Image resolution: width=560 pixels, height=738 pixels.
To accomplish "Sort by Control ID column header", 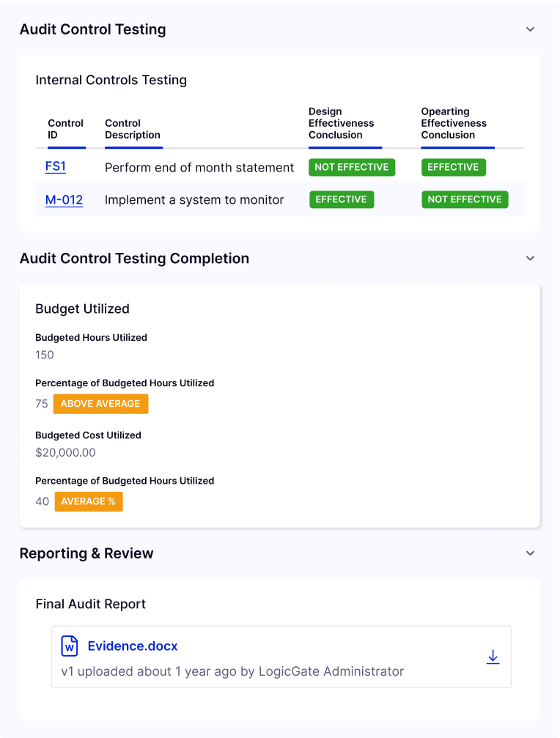I will [65, 129].
